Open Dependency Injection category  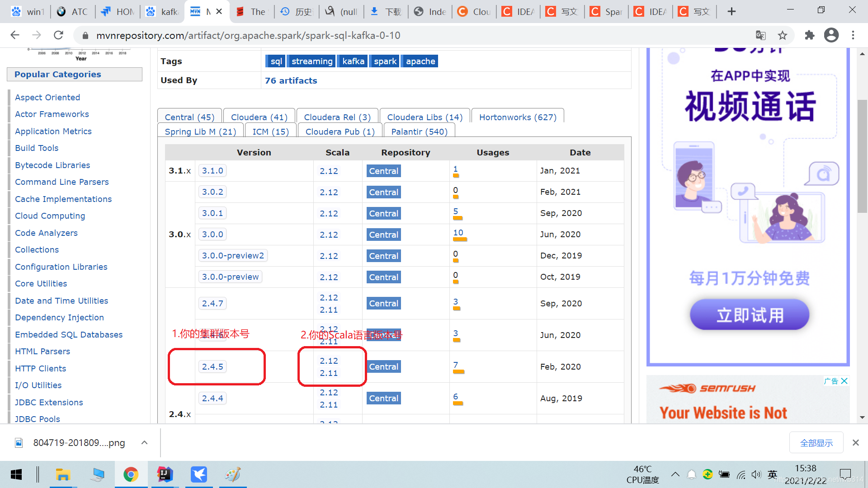(x=59, y=318)
